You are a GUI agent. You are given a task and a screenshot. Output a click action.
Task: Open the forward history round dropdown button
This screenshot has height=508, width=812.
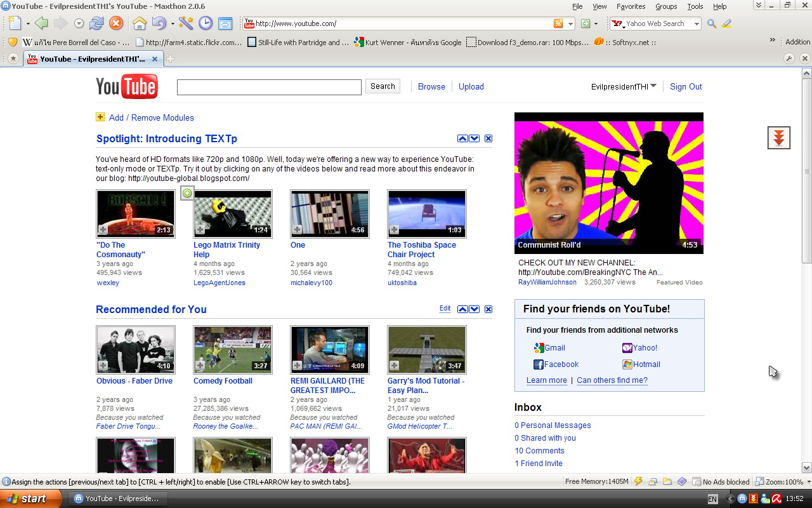coord(79,23)
